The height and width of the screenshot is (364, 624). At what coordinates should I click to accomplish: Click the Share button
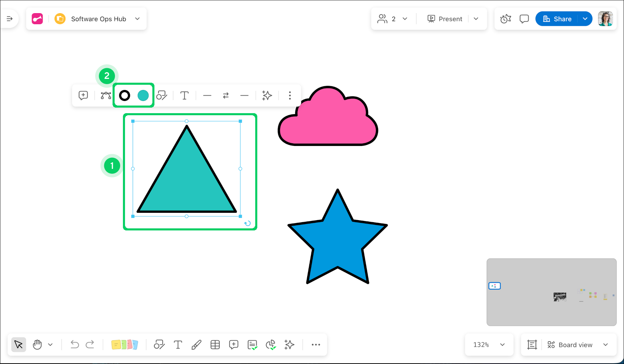[557, 19]
